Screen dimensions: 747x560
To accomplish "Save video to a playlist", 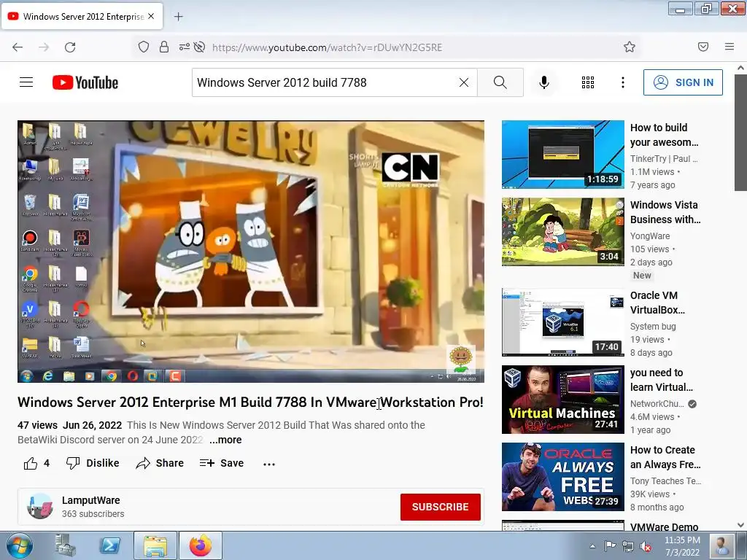I will [222, 463].
